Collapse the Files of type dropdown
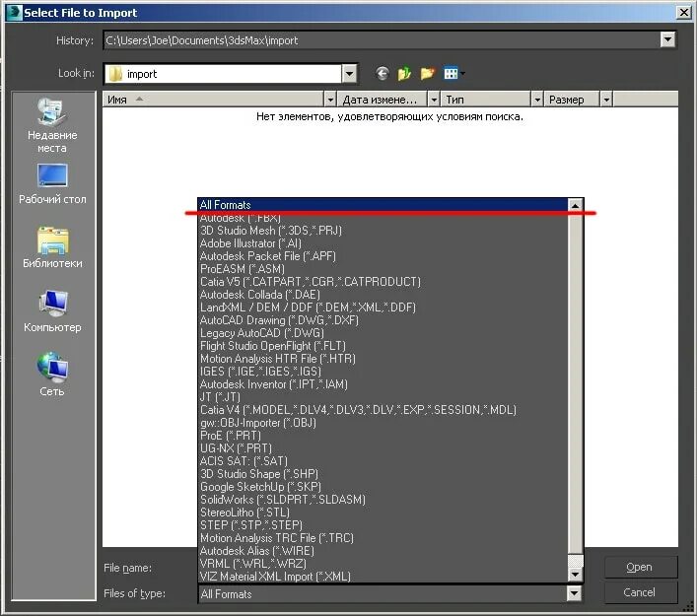Screen dimensions: 697x616 (574, 593)
